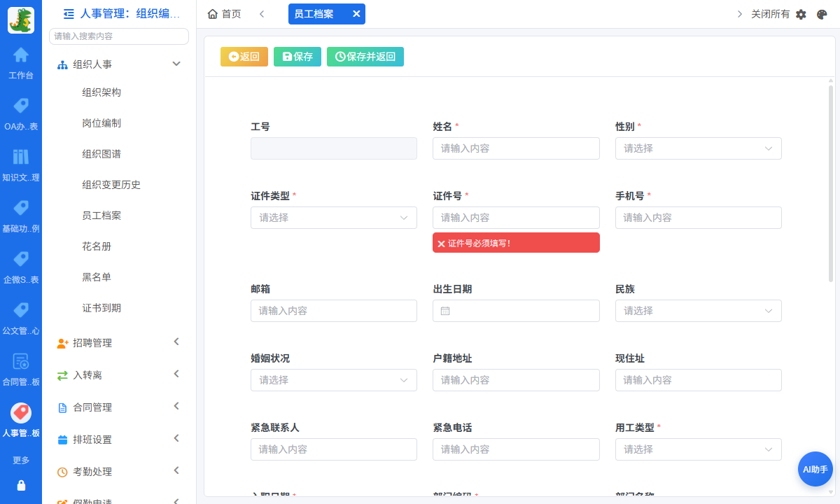Click the crocodile app logo
Screen dimensions: 840x504
(21, 20)
